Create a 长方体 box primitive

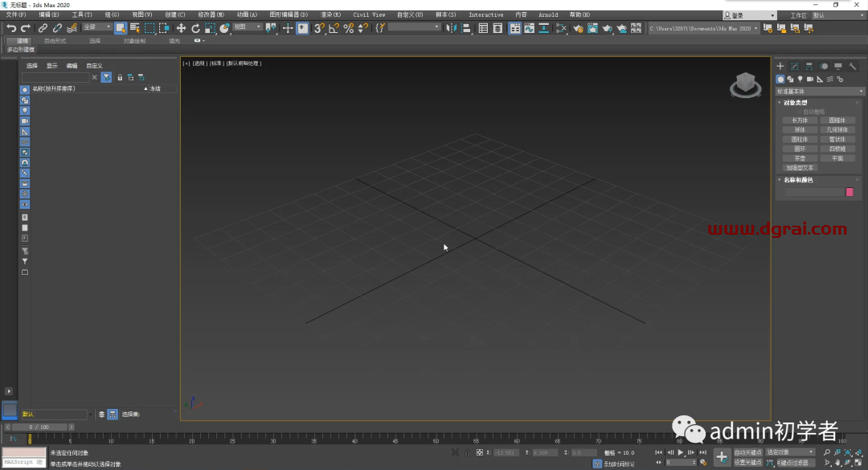800,121
